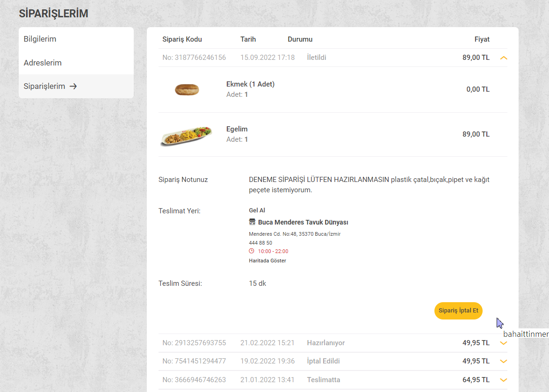549x392 pixels.
Task: Expand the 'İptal Edildi' order details
Action: coord(504,361)
